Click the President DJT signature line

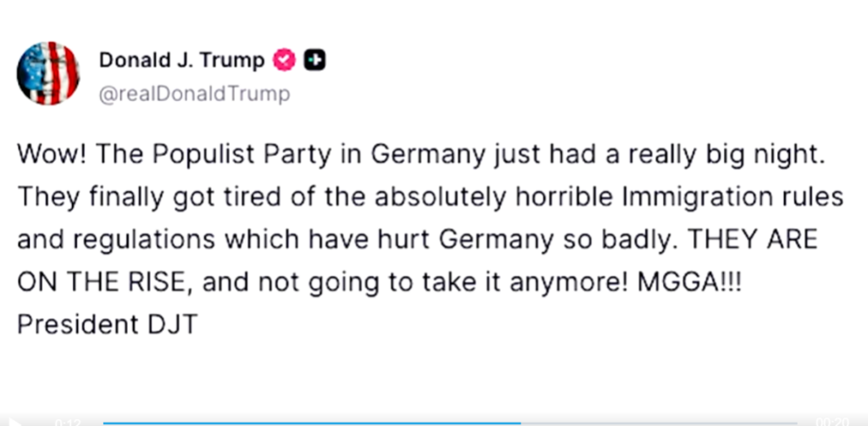click(x=108, y=325)
